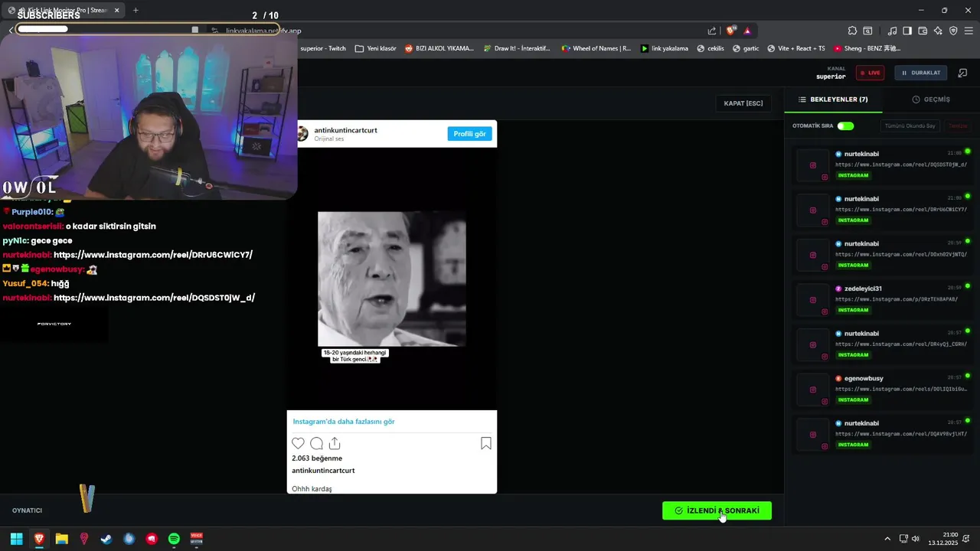
Task: Click the green İZLENDİ & SONRAKİ button
Action: 717,510
